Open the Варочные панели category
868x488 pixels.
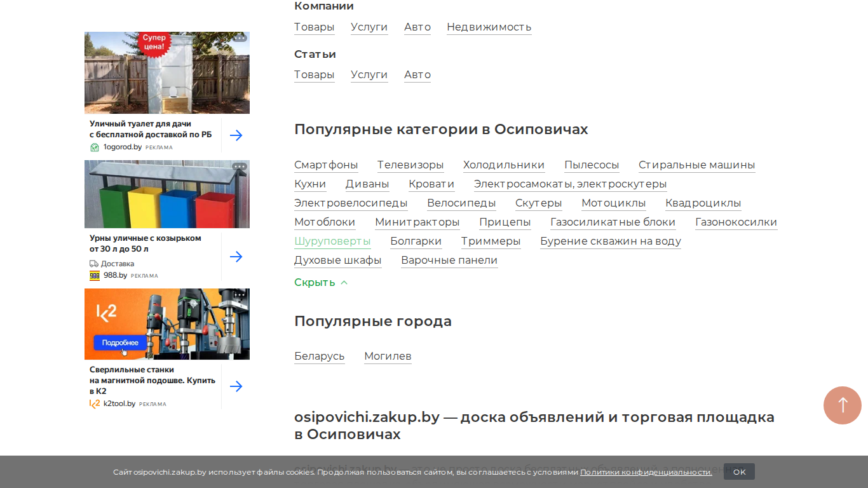pos(449,260)
